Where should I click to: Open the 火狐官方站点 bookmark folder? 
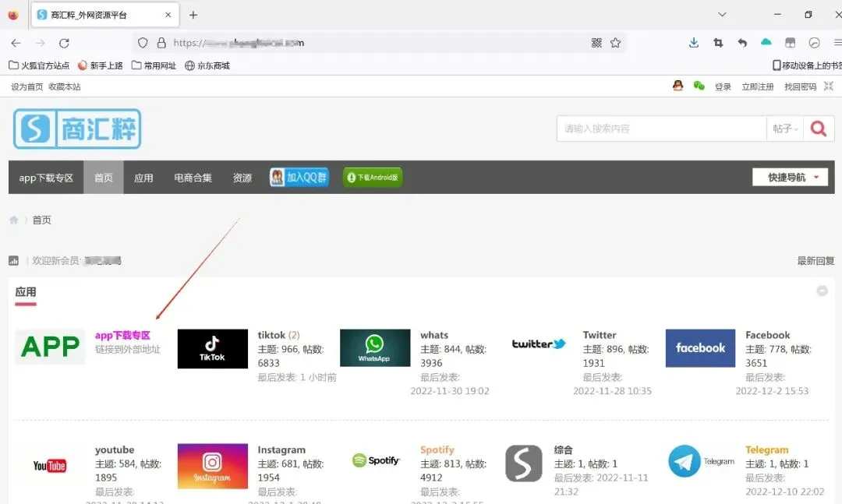click(39, 65)
